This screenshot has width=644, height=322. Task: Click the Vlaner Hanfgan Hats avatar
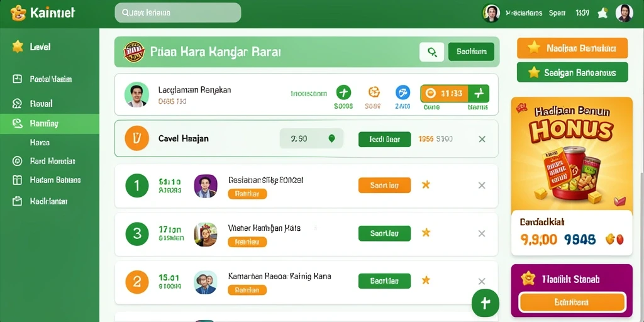206,235
